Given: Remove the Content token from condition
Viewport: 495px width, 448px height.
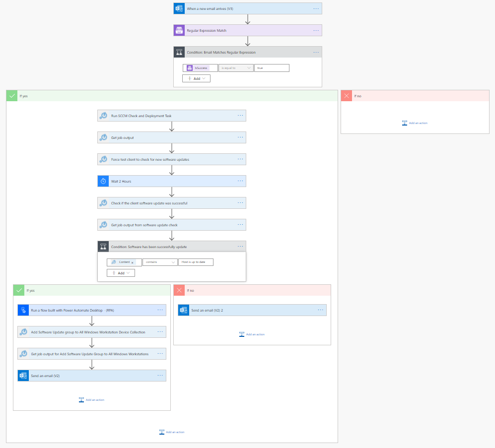Looking at the screenshot, I should [x=132, y=262].
